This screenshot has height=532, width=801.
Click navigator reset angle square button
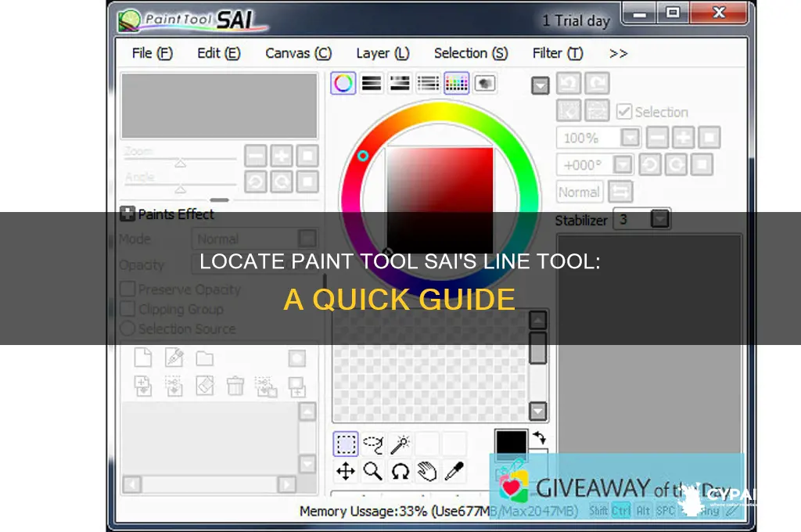(307, 182)
